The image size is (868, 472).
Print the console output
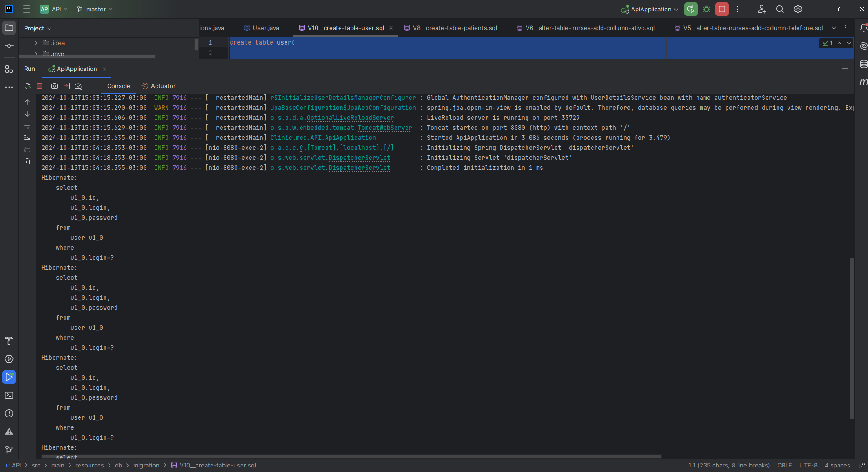[x=27, y=149]
